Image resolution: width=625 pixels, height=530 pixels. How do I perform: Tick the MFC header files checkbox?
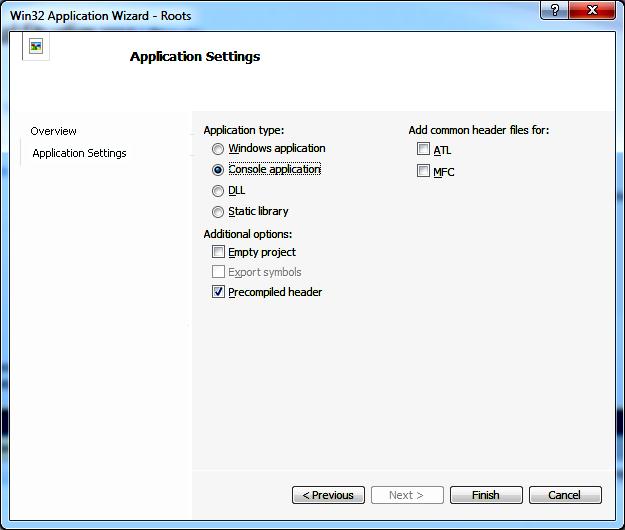click(423, 171)
